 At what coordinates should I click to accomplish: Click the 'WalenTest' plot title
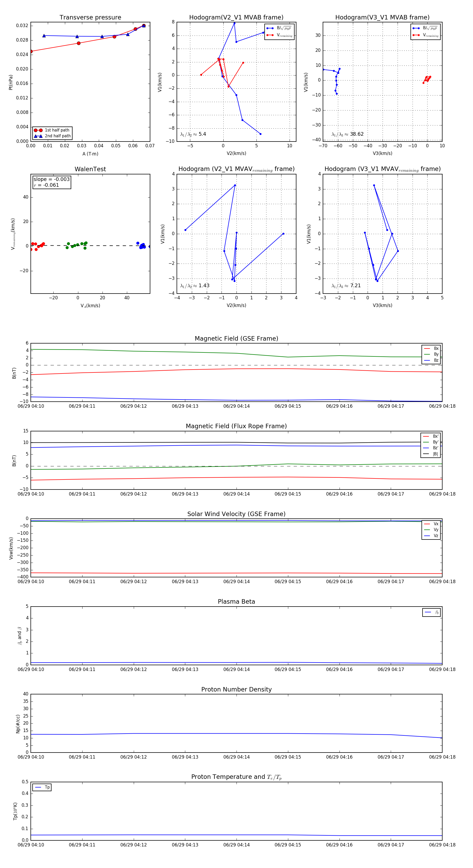pyautogui.click(x=90, y=169)
